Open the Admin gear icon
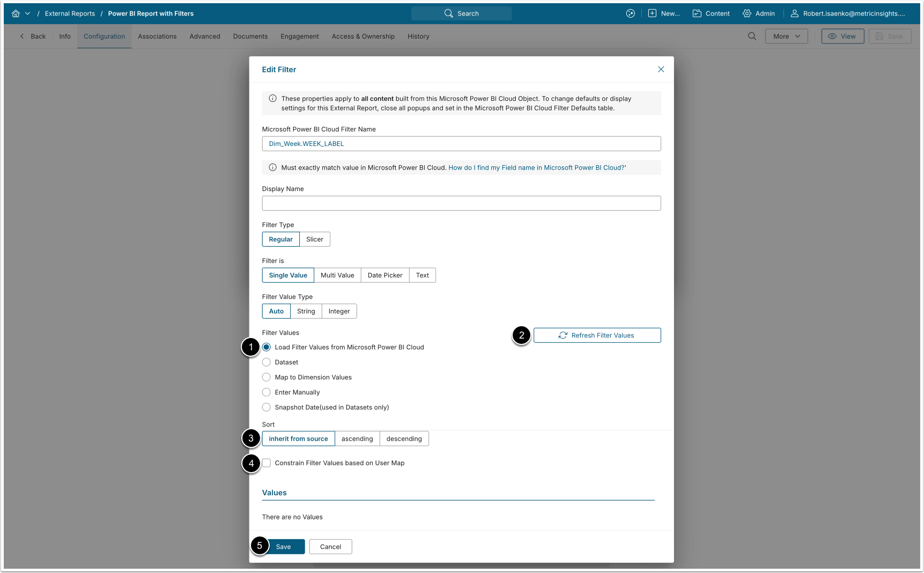The height and width of the screenshot is (573, 924). click(746, 13)
